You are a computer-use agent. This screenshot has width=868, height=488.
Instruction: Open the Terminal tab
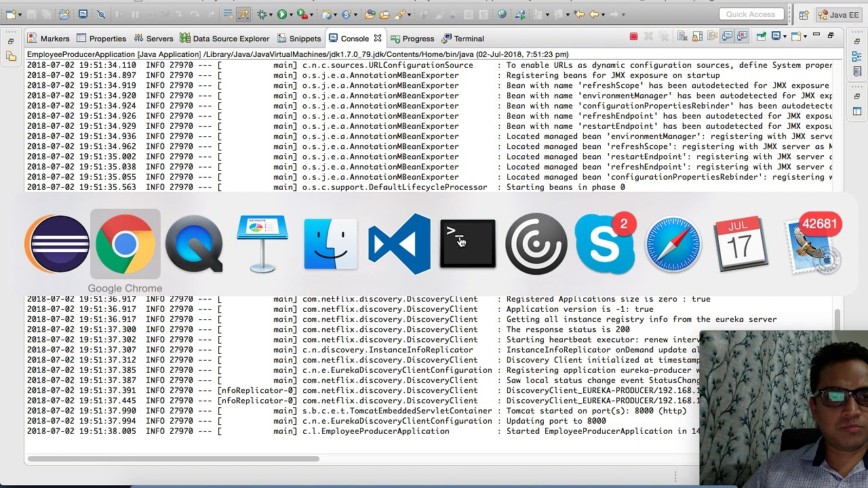[462, 39]
